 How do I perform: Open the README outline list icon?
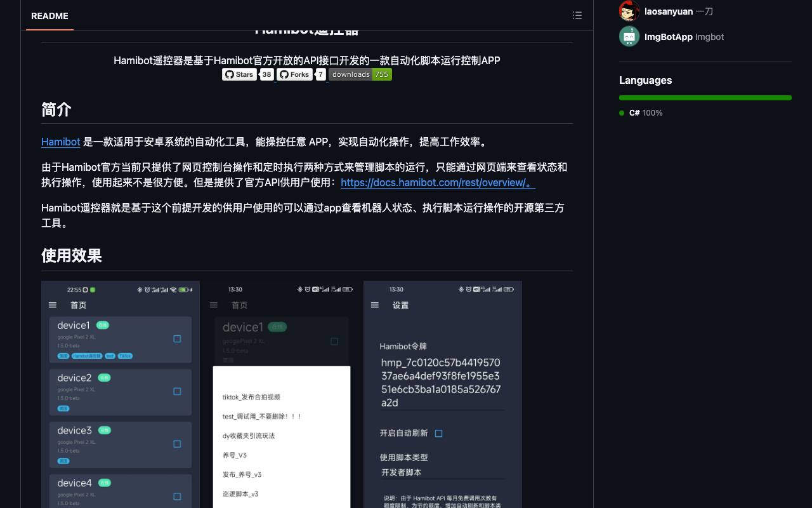[577, 15]
